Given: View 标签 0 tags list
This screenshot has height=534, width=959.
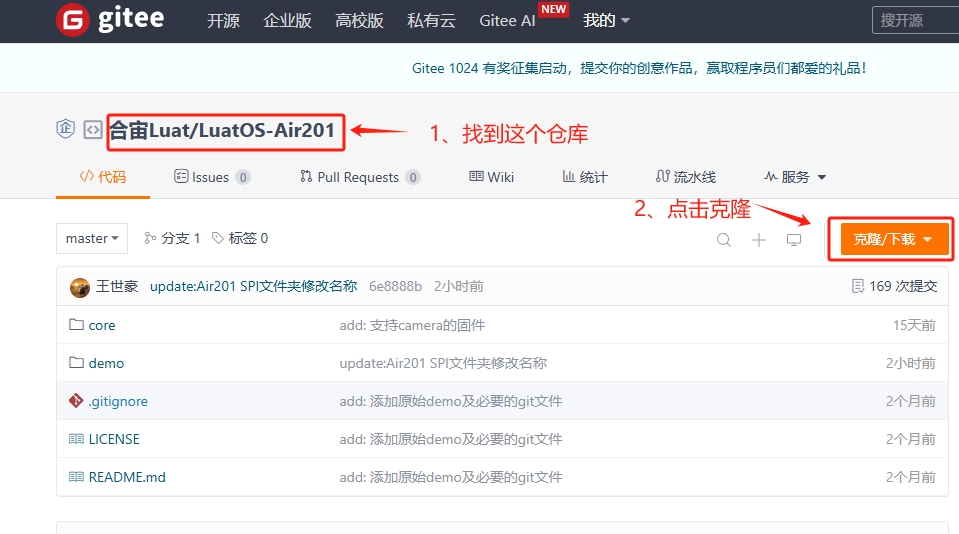Looking at the screenshot, I should pyautogui.click(x=240, y=239).
